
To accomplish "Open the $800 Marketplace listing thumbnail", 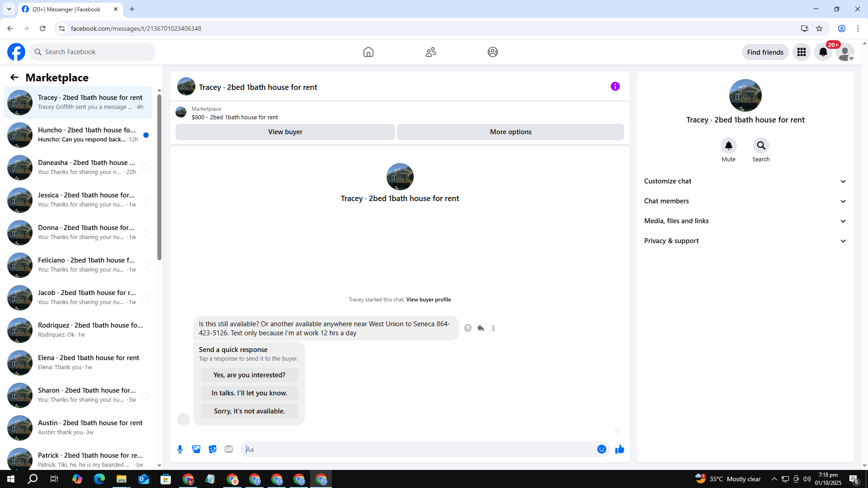I will point(181,112).
